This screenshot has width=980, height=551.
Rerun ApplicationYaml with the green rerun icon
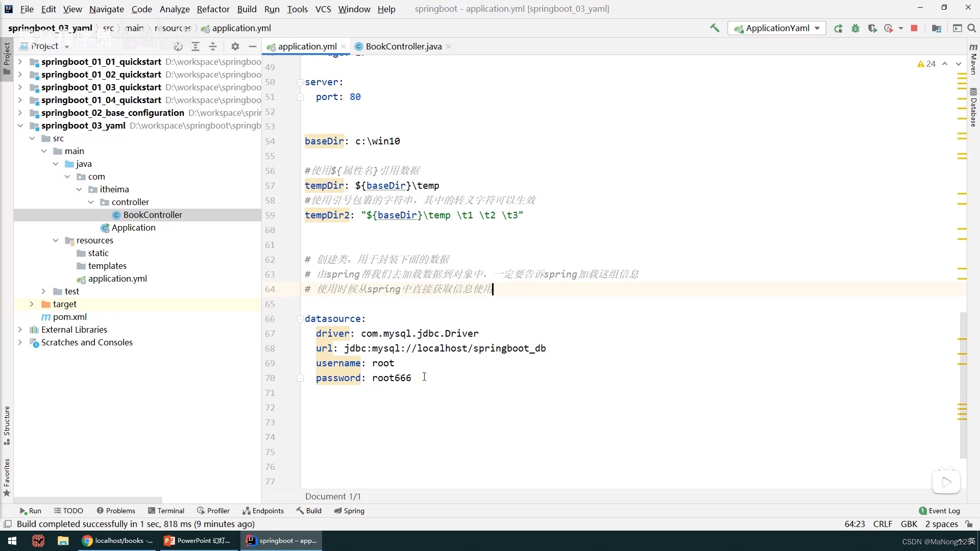pos(838,29)
